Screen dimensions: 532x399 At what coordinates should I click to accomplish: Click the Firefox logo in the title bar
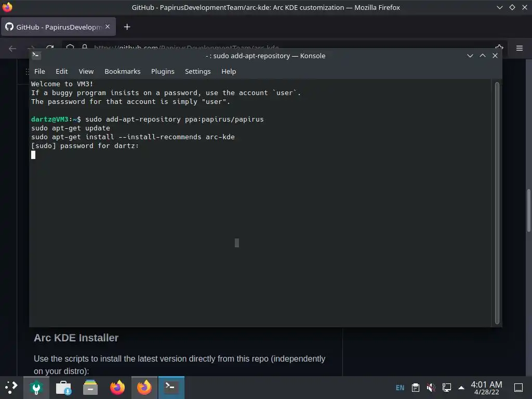[x=7, y=7]
